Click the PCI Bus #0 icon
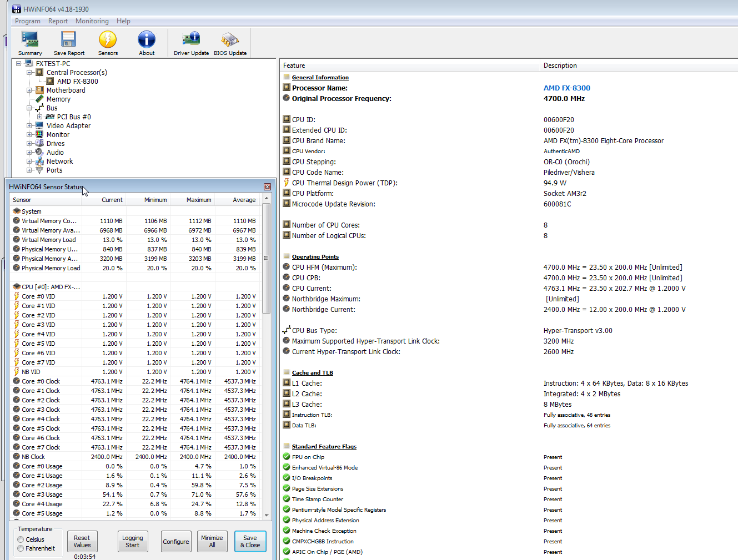This screenshot has width=738, height=560. pos(50,117)
